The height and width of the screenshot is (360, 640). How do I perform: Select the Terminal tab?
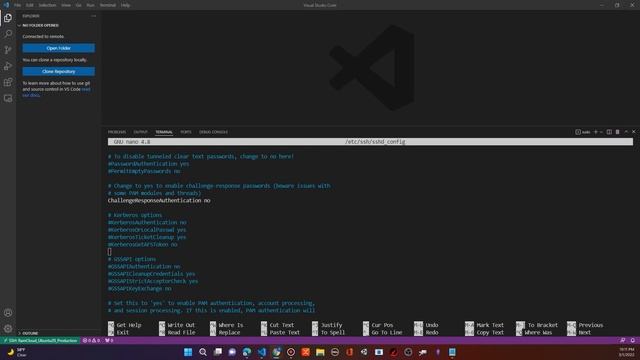[x=164, y=132]
